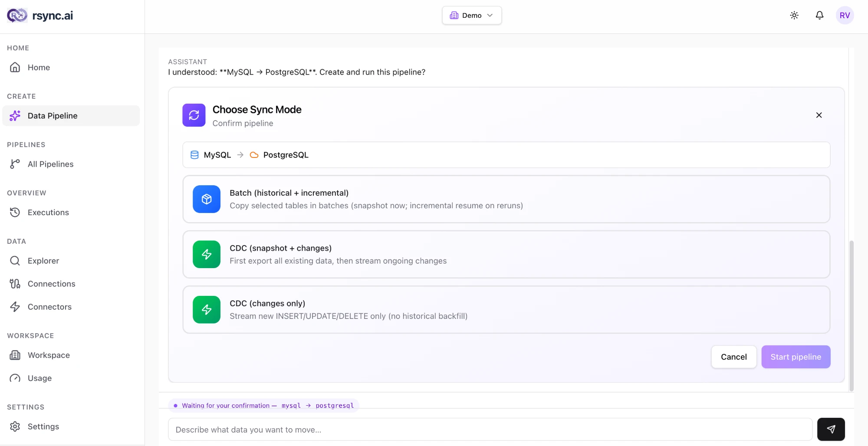
Task: Open Executions page
Action: point(71,212)
